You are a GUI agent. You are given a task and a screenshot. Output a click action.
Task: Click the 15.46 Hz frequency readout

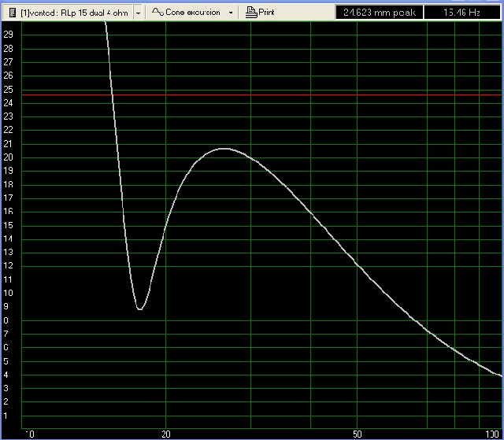click(462, 13)
